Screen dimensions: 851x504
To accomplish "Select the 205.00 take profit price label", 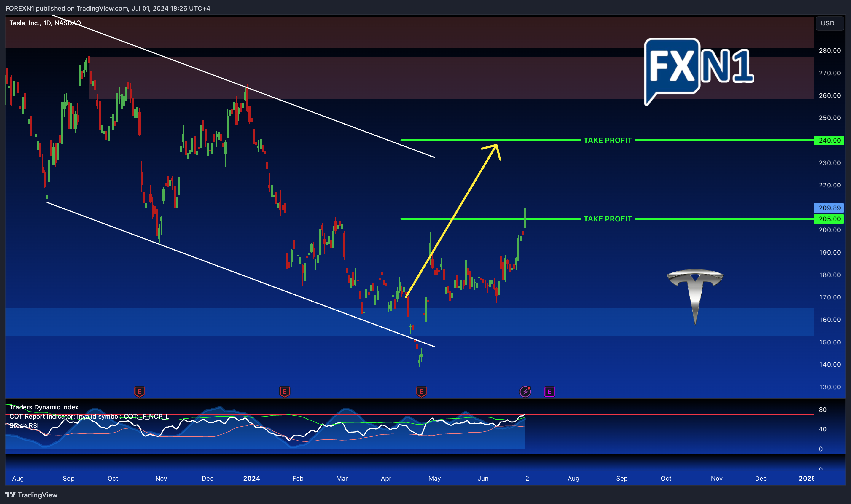I will [829, 219].
